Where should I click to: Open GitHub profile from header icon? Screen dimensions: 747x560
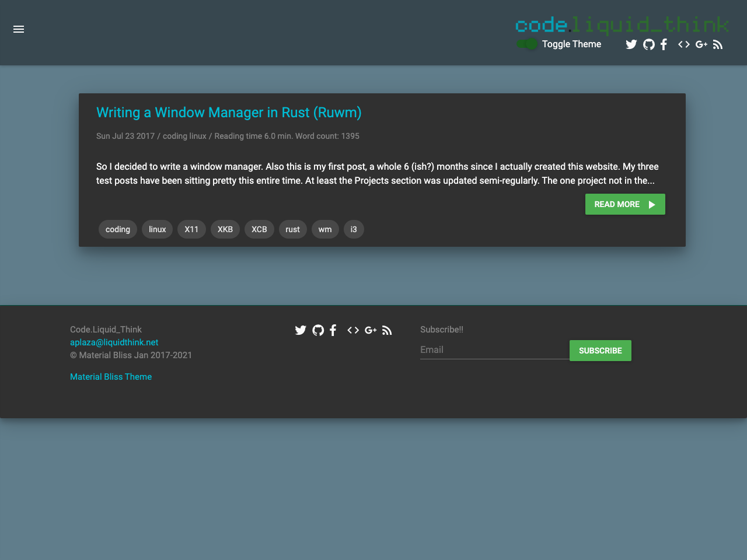tap(648, 44)
